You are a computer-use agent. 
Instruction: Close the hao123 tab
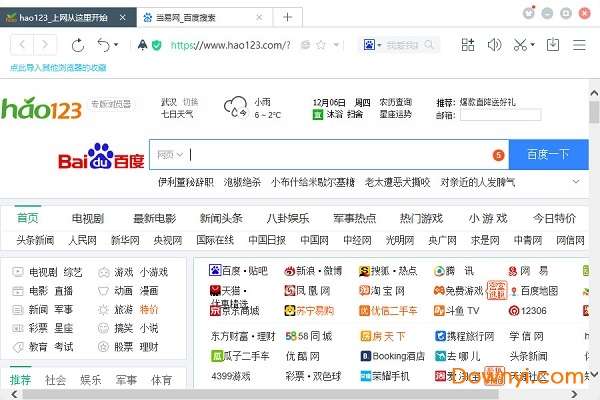click(x=122, y=18)
